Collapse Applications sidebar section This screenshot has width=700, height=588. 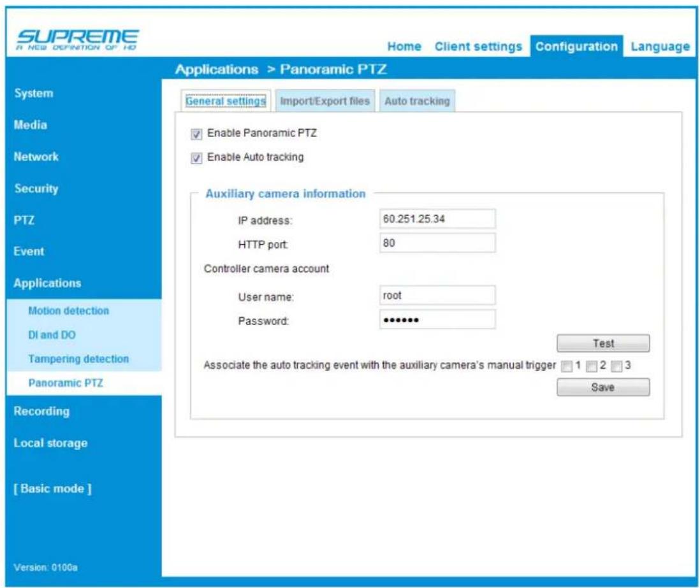tap(47, 283)
